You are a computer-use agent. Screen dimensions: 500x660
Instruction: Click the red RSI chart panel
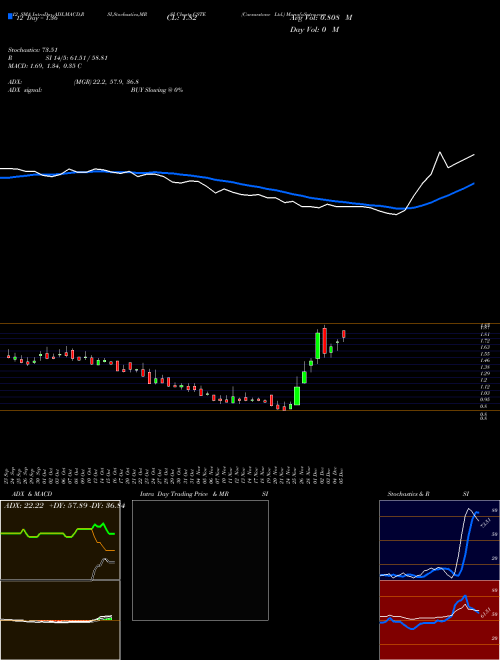[439, 620]
